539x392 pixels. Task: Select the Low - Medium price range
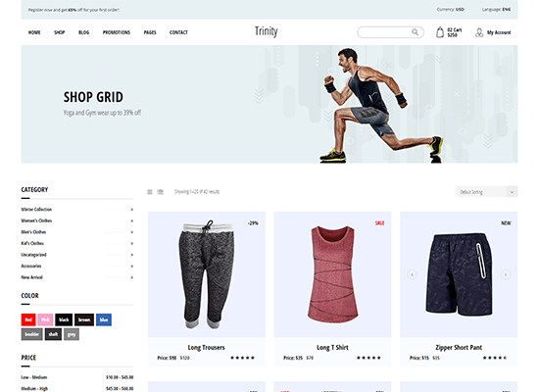coord(77,377)
